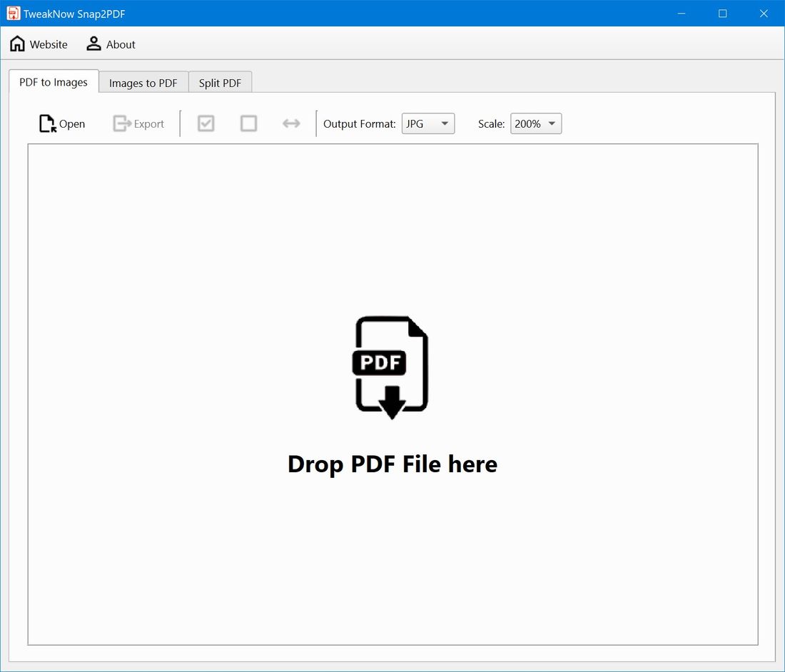Click the TweakNow Snap2PDF app icon
This screenshot has width=785, height=672.
pos(12,13)
